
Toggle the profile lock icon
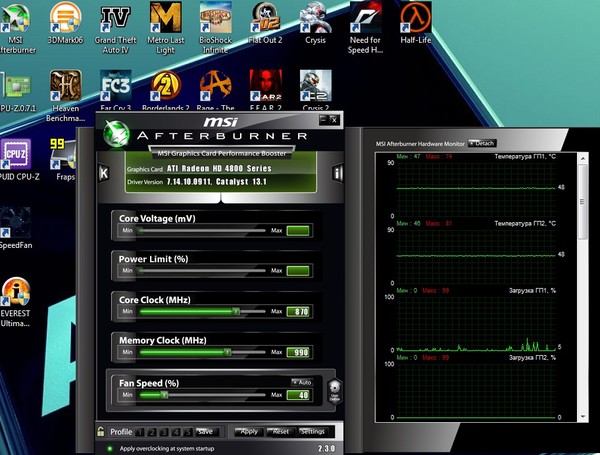coord(101,432)
